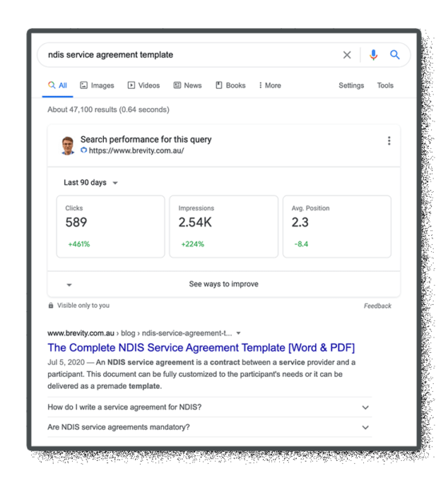Switch to the Images tab
Screen dimensions: 448x480
[x=97, y=86]
